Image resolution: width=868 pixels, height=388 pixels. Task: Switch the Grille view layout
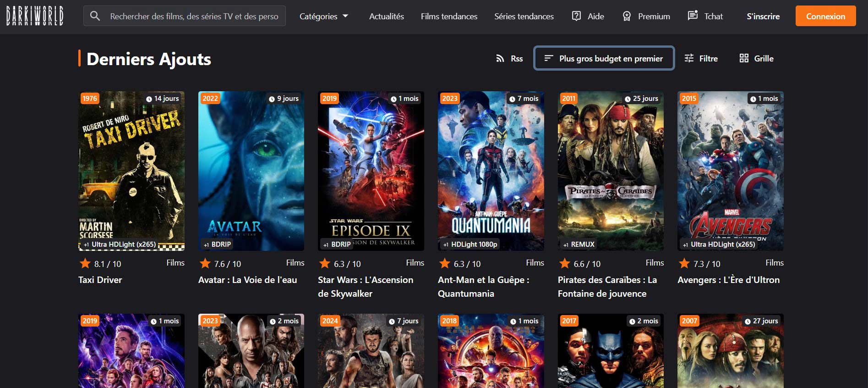(x=756, y=58)
